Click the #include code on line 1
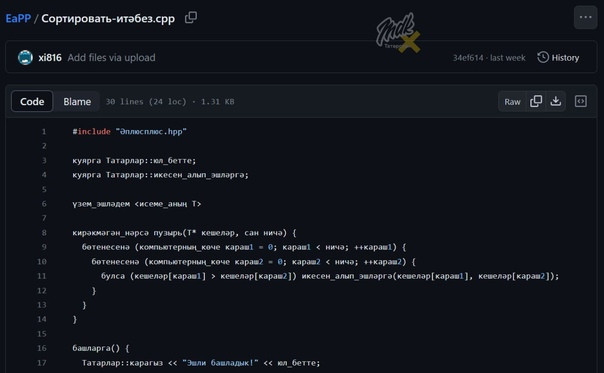The width and height of the screenshot is (604, 373). coord(91,132)
